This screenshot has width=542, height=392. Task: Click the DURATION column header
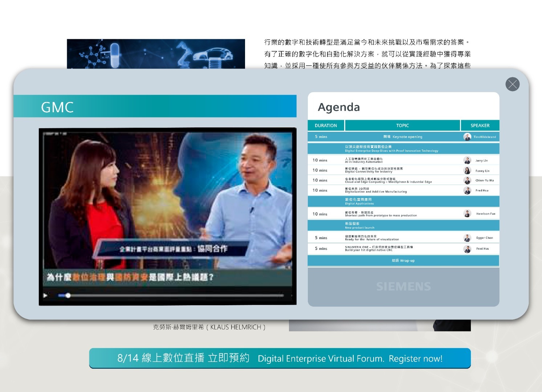[x=326, y=126]
